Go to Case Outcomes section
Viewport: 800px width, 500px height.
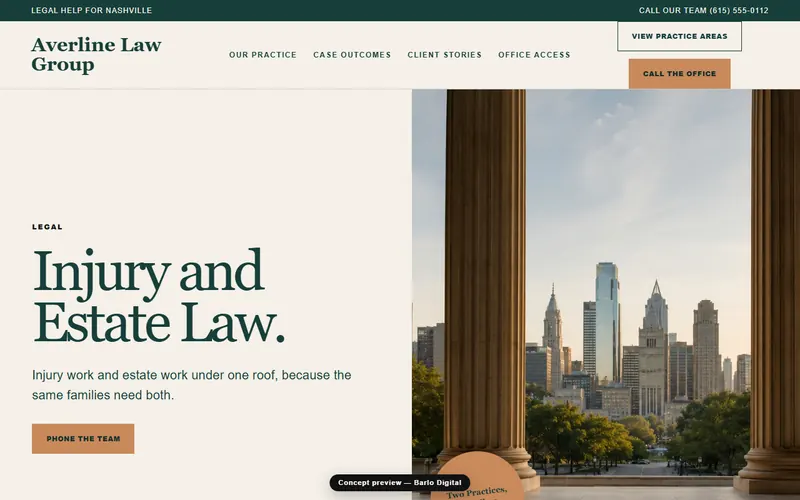(352, 55)
